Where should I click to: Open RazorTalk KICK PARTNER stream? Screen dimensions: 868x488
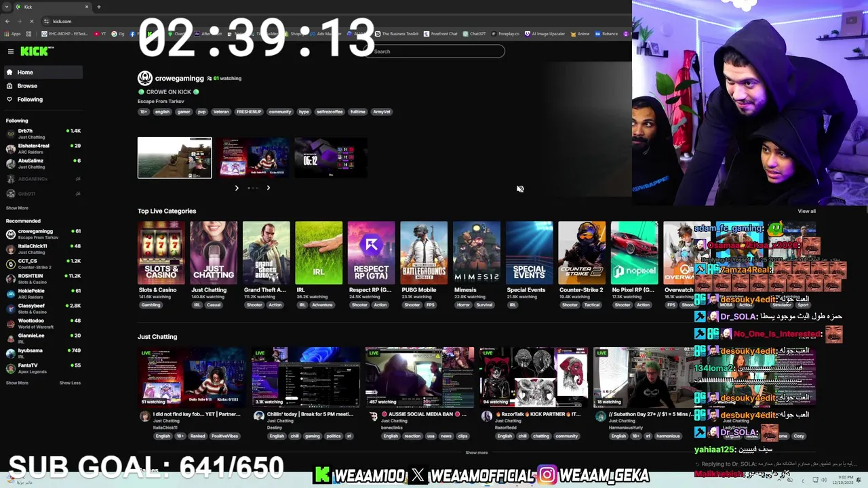[x=533, y=378]
